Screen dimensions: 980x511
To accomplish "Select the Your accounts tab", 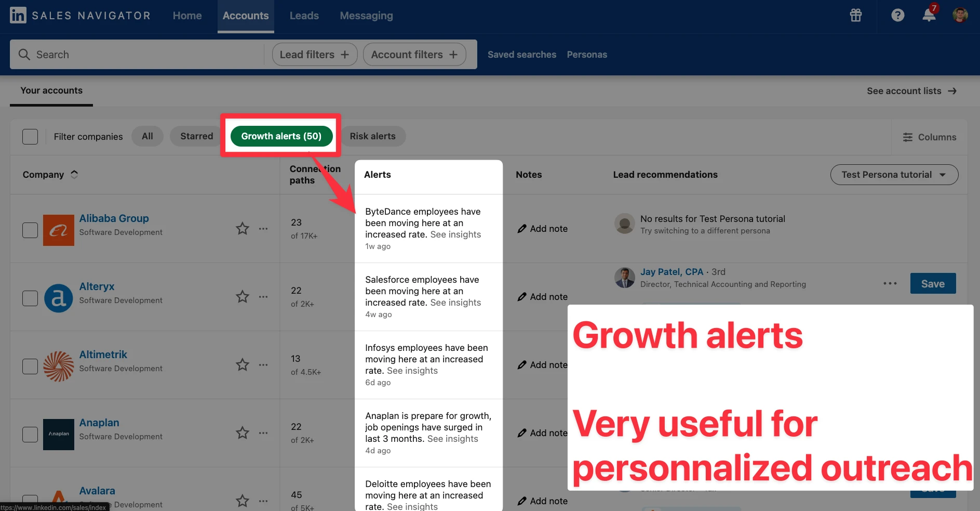I will pos(51,90).
